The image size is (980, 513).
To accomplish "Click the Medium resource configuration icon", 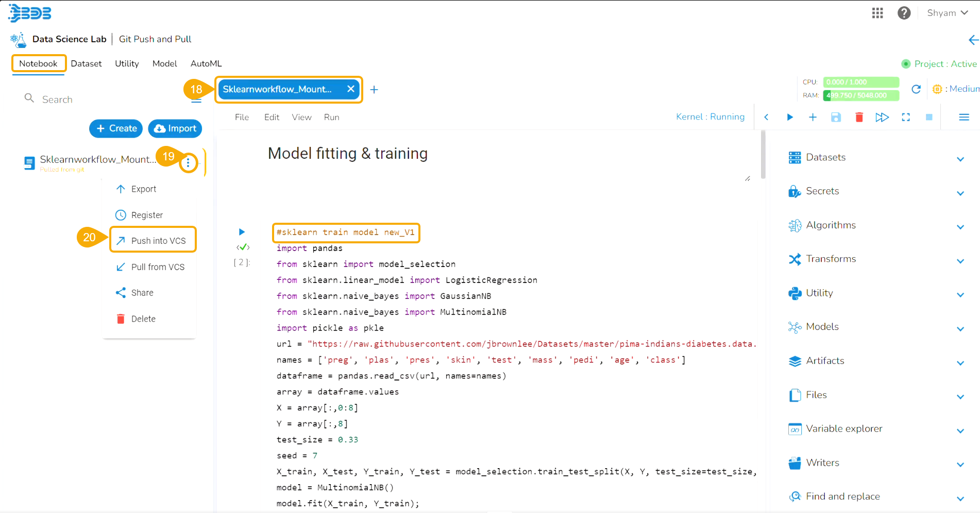I will [937, 89].
